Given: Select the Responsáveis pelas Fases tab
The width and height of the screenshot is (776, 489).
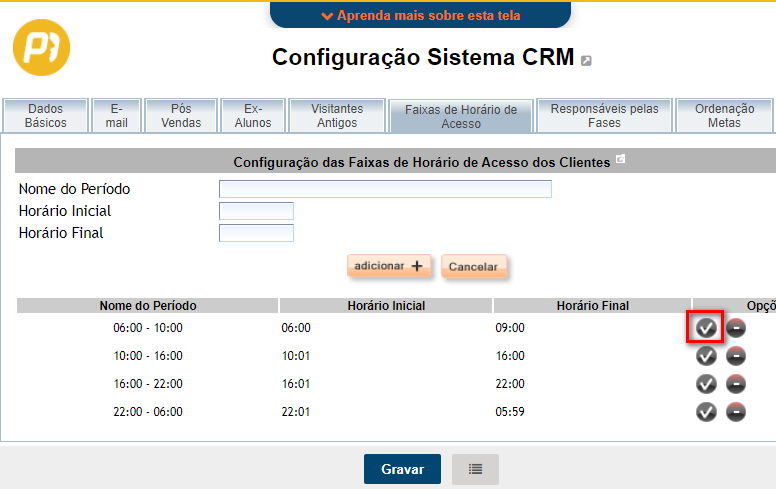Looking at the screenshot, I should coord(604,116).
